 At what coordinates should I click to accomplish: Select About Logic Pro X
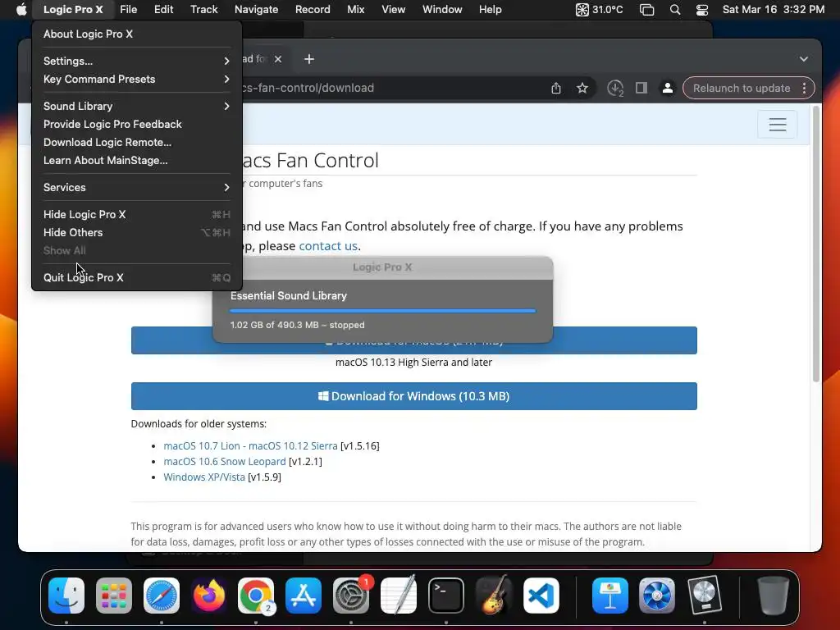[x=136, y=34]
